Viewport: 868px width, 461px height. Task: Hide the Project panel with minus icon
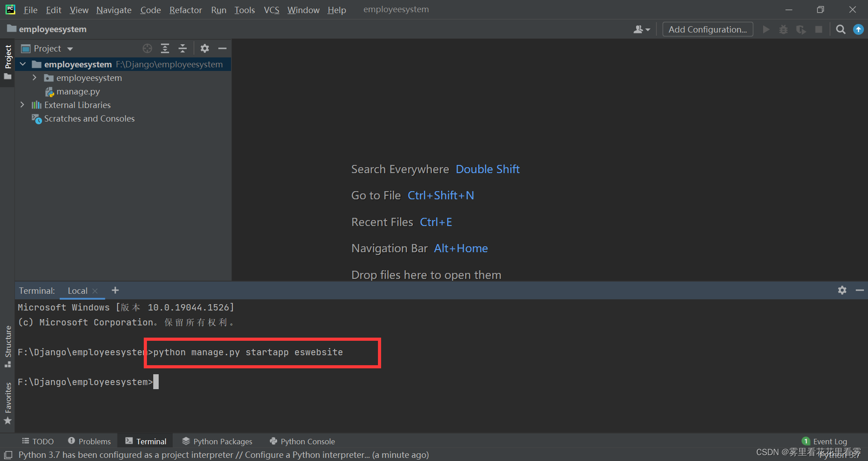point(222,48)
